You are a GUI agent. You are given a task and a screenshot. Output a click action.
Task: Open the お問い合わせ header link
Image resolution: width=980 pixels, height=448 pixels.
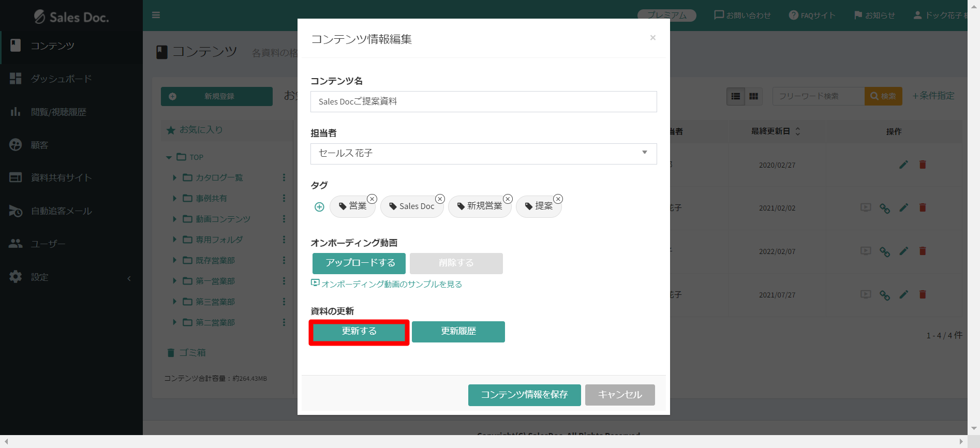point(743,16)
